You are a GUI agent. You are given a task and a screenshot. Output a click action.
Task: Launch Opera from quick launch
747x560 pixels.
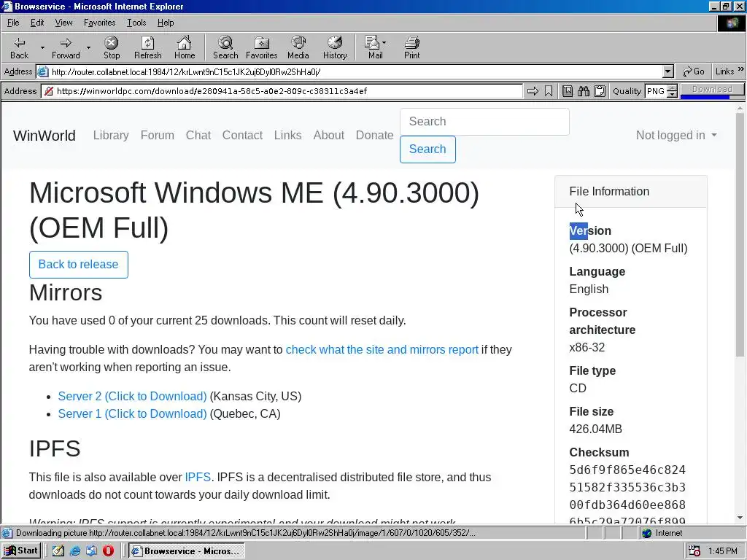point(108,551)
